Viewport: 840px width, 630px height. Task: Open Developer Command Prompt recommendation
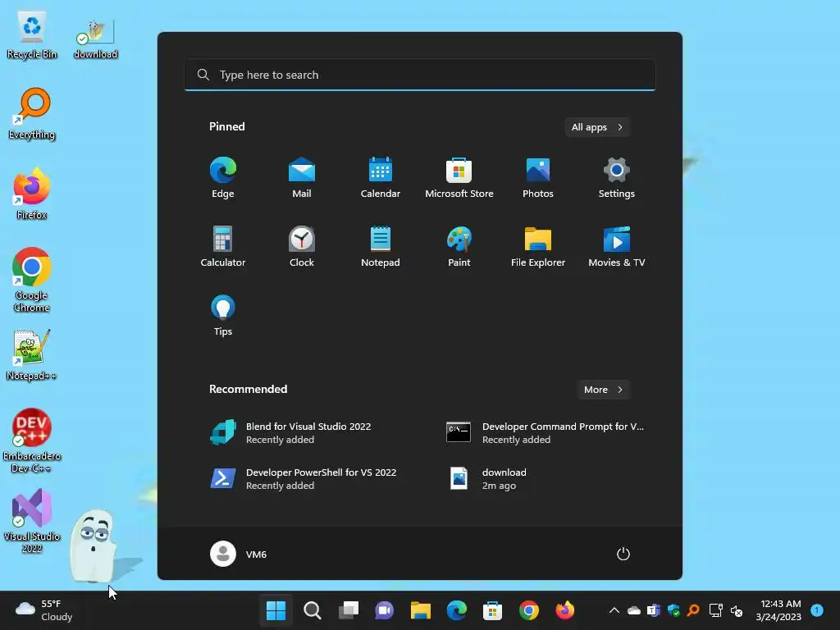(x=546, y=433)
